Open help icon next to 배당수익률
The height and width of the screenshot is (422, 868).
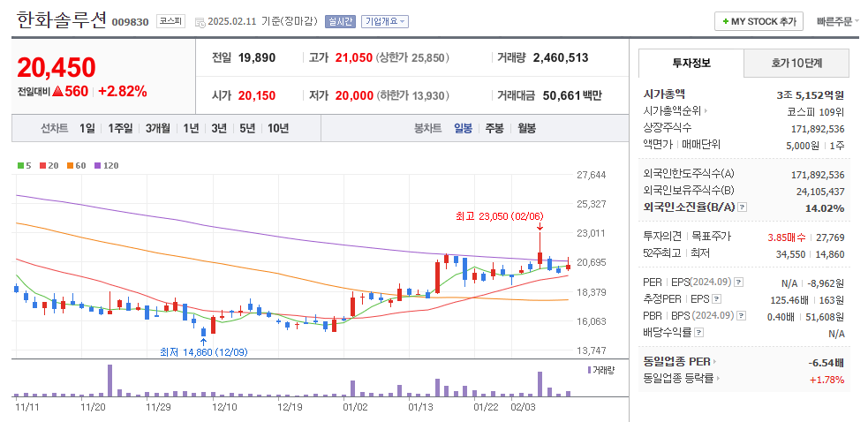coord(699,333)
